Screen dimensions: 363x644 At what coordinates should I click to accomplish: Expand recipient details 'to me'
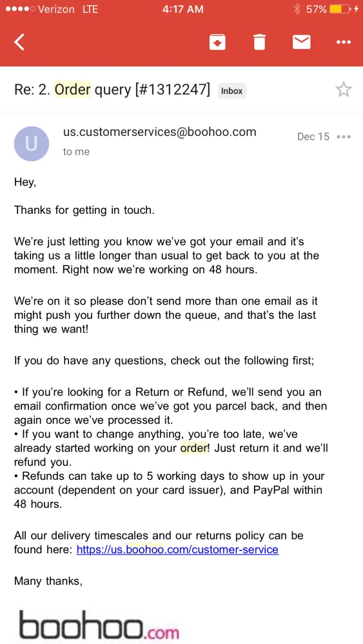(x=76, y=151)
